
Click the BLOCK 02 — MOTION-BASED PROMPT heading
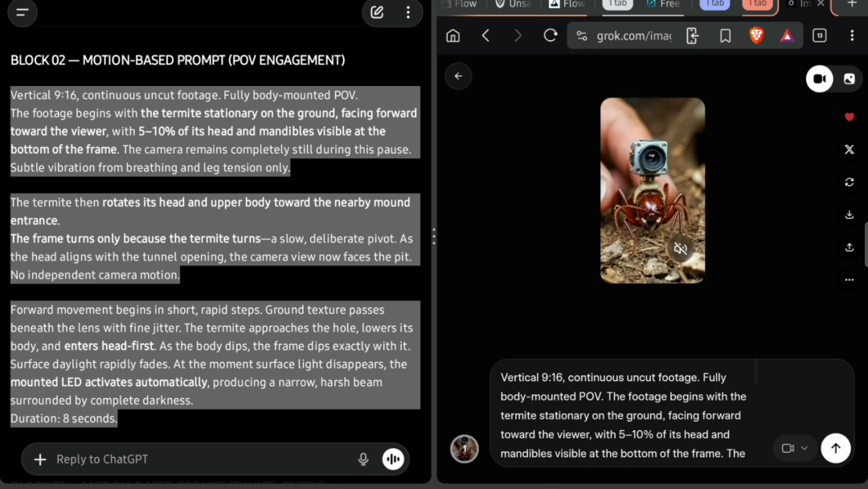[178, 60]
